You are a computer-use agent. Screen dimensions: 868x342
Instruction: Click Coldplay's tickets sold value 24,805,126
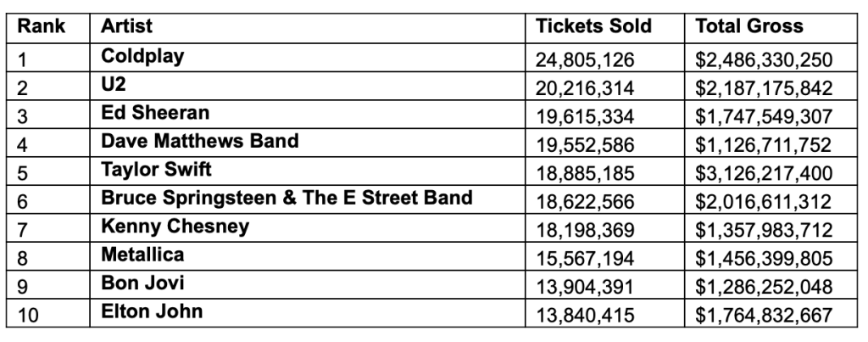coord(585,60)
